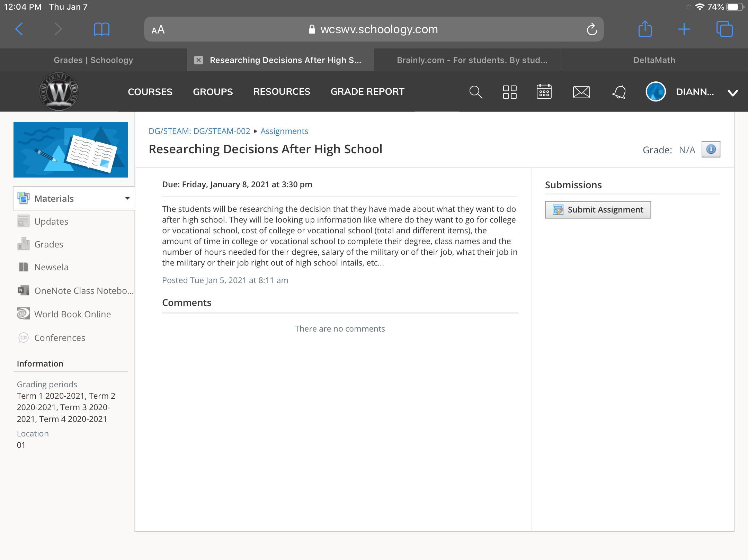Expand the Materials dropdown arrow
This screenshot has height=560, width=748.
point(127,198)
